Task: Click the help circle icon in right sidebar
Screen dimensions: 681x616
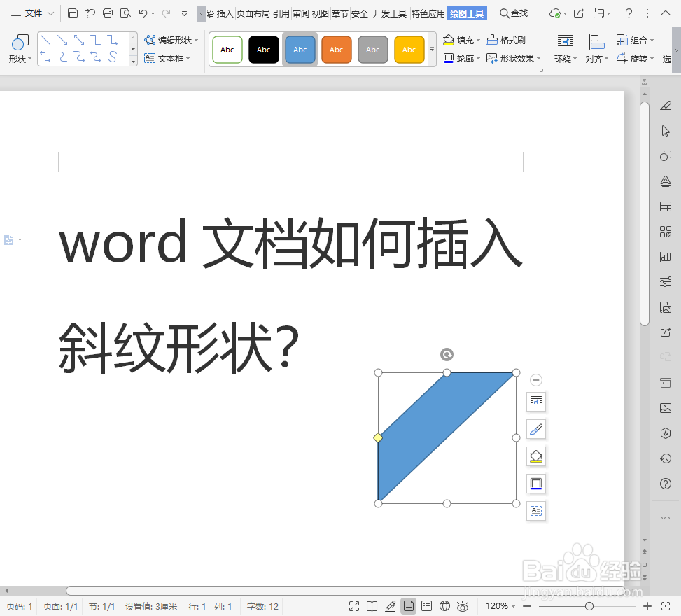Action: click(x=666, y=484)
